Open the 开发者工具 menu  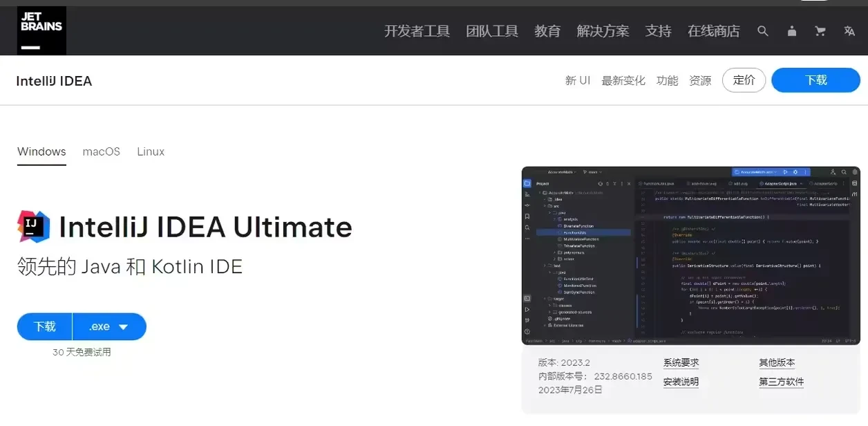click(x=417, y=31)
